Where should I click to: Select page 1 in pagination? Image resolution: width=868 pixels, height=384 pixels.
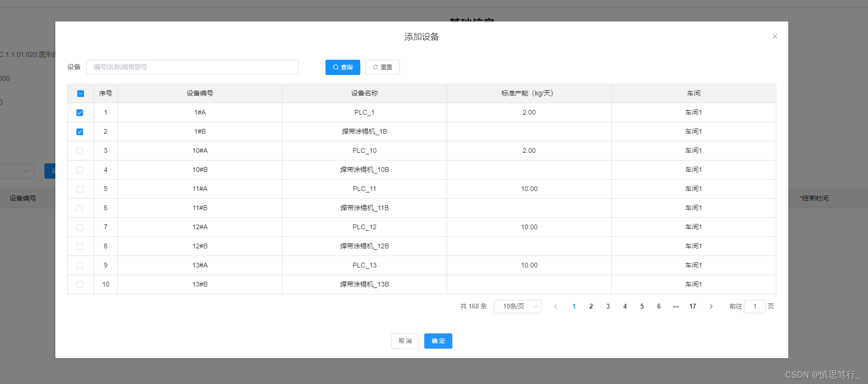[574, 307]
